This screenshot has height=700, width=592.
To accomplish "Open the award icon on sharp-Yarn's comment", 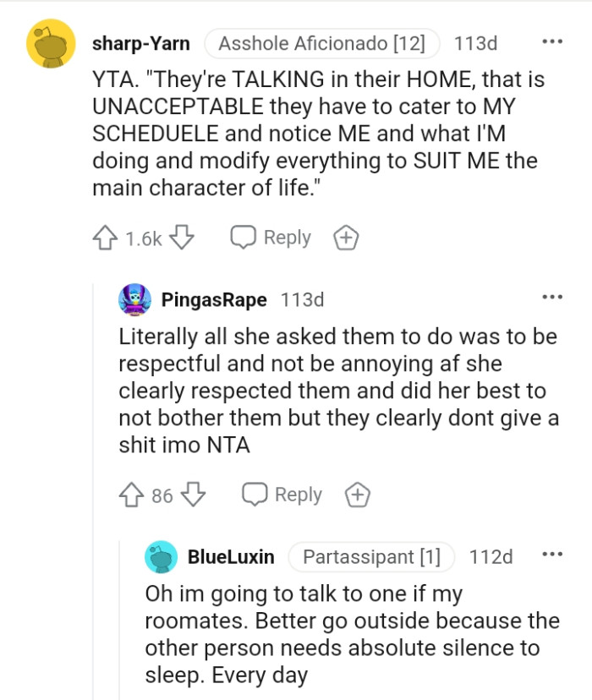I will click(345, 238).
